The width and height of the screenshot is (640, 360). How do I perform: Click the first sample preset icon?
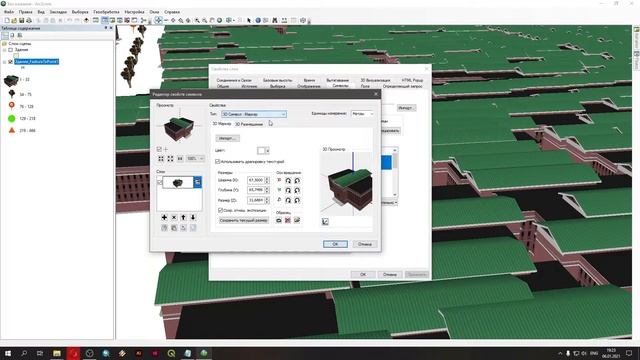pos(279,220)
